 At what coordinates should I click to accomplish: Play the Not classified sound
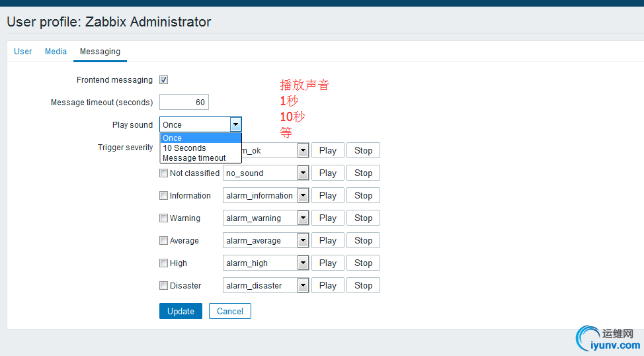point(328,173)
